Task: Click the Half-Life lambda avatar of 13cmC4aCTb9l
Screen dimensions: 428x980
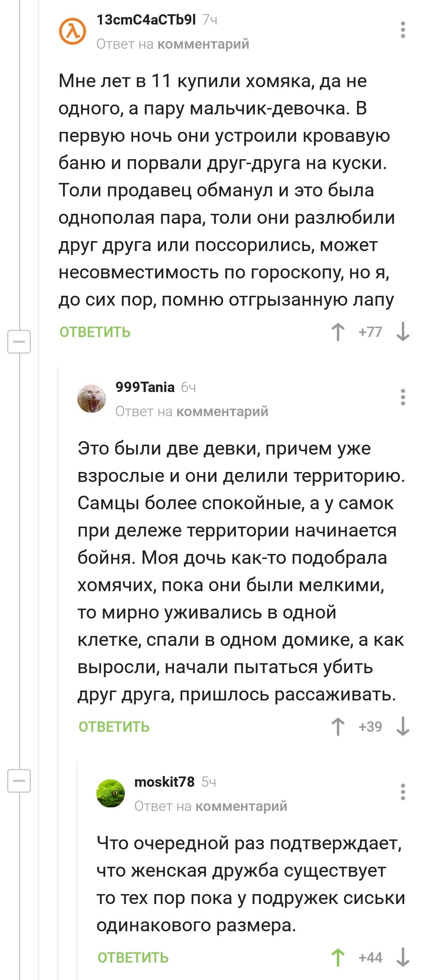Action: point(73,31)
